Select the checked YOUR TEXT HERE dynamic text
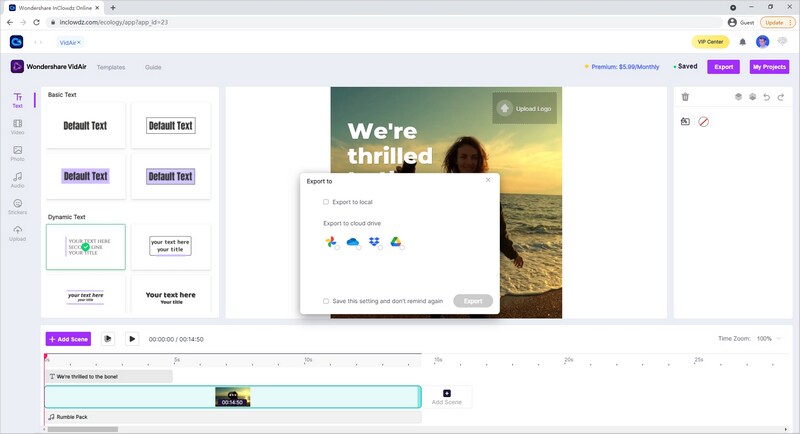800x434 pixels. point(85,247)
